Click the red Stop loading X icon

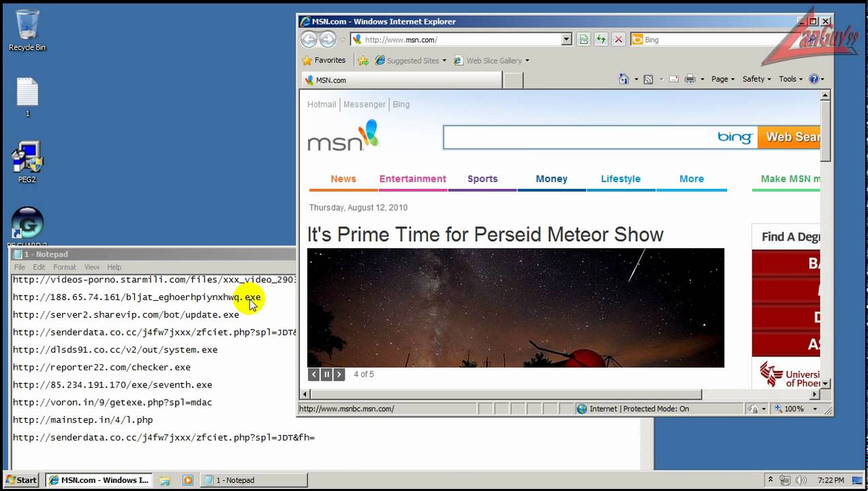619,40
